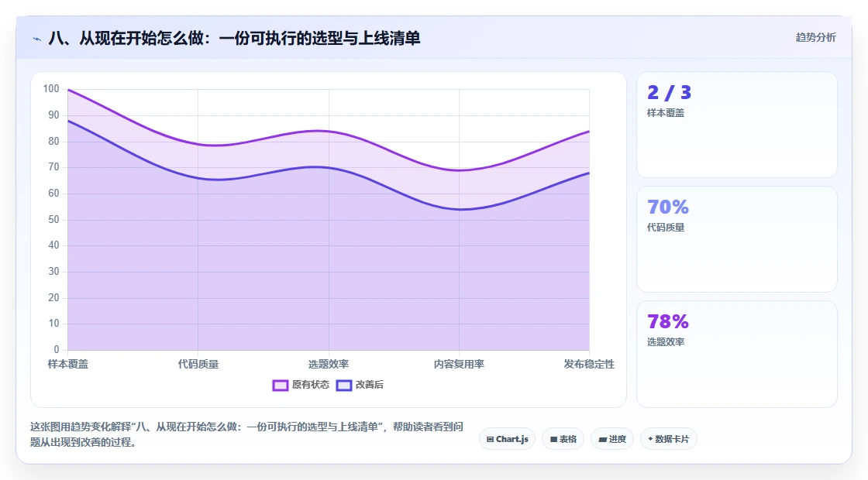Toggle the 原有状态 legend swatch
This screenshot has width=868, height=480.
tap(280, 386)
